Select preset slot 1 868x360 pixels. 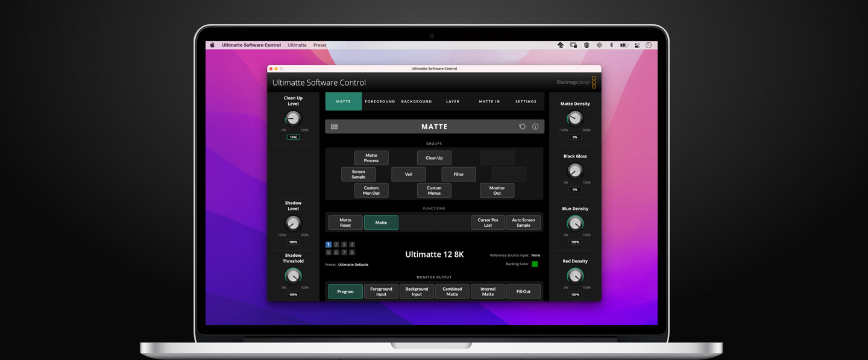click(329, 245)
